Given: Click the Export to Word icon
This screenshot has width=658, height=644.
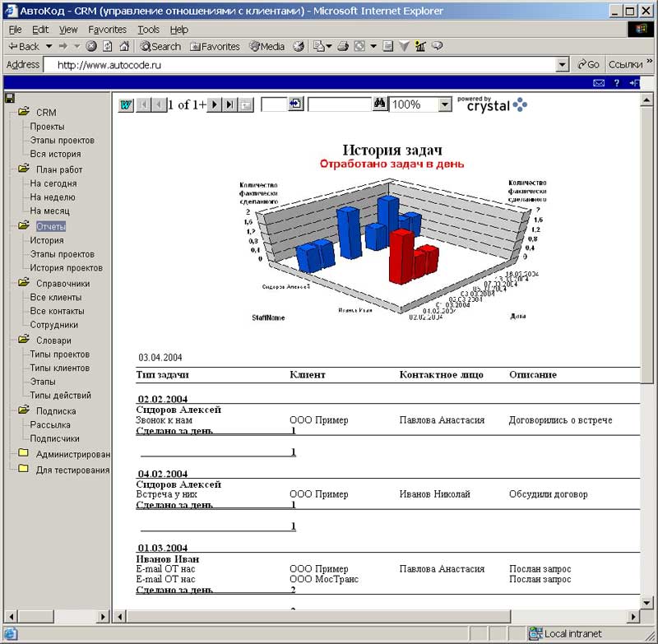Looking at the screenshot, I should [x=126, y=104].
